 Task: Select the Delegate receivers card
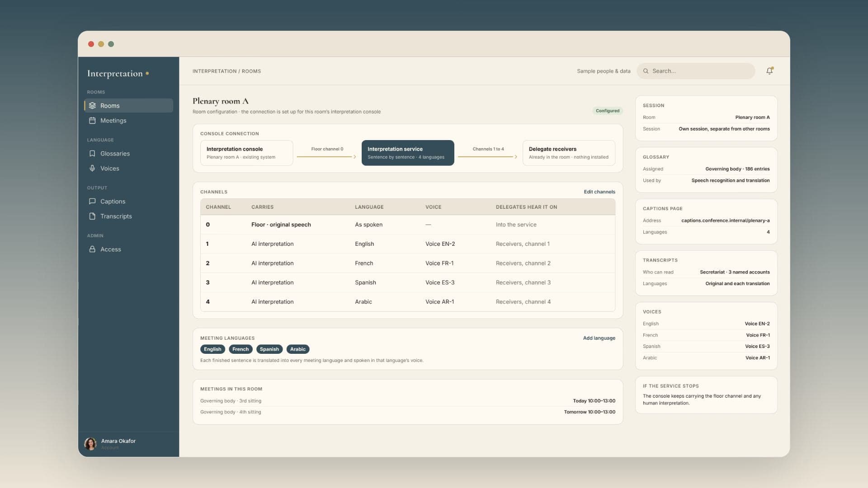[569, 153]
